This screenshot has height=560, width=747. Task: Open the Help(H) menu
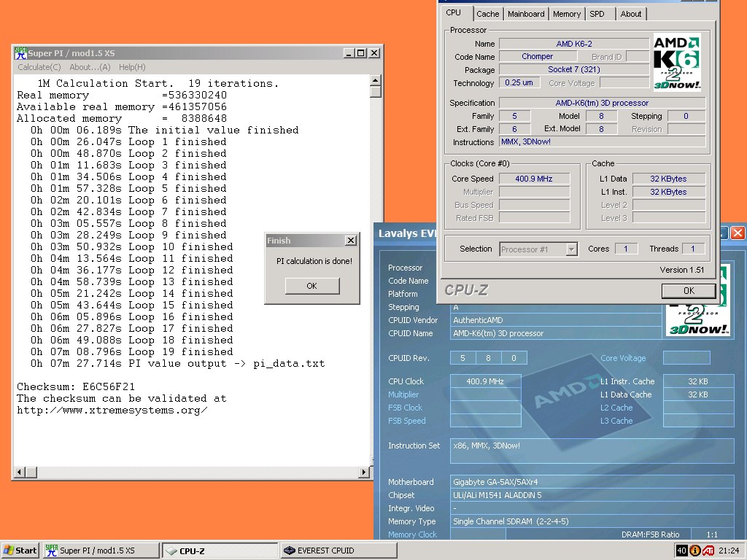[132, 67]
